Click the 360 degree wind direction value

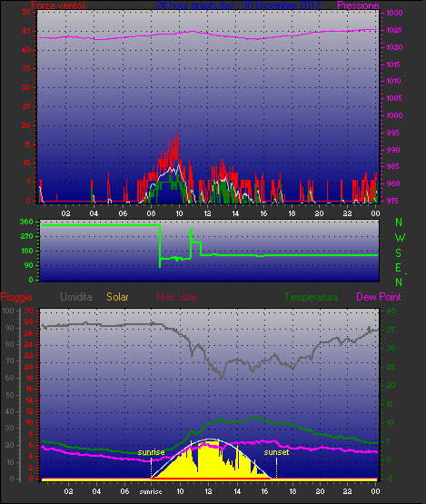[26, 222]
